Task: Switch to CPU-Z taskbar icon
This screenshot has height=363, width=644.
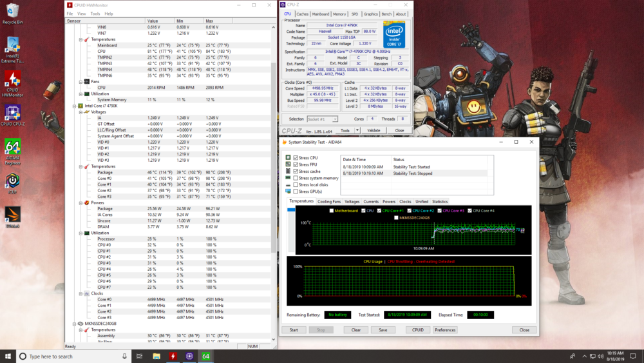Action: [189, 356]
